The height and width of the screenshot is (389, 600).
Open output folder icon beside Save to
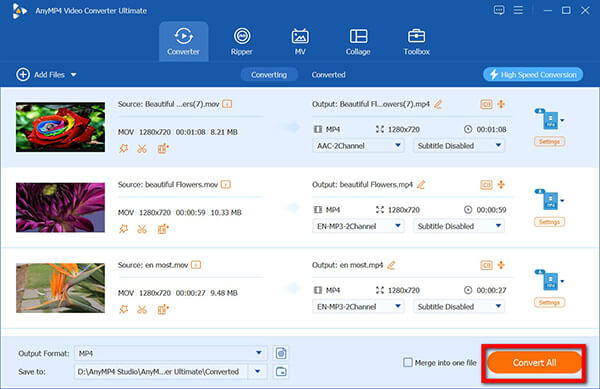coord(281,371)
